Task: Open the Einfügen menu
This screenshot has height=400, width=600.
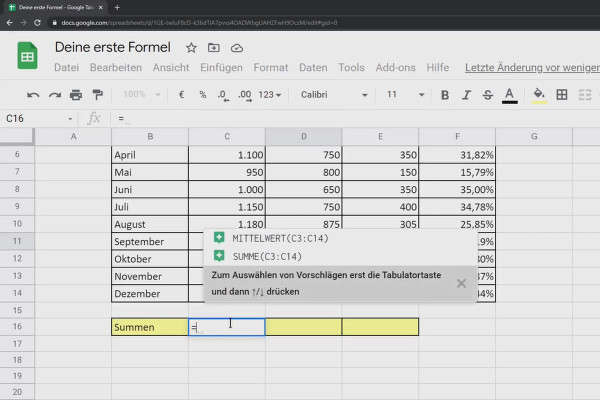Action: click(221, 67)
